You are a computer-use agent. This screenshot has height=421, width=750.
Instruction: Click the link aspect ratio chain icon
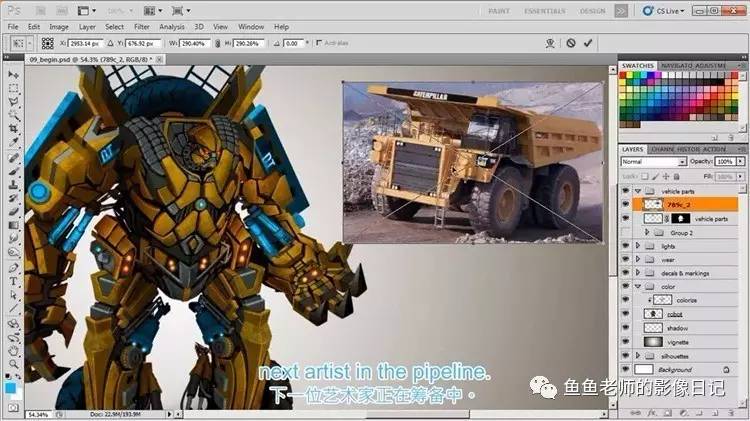click(x=218, y=43)
